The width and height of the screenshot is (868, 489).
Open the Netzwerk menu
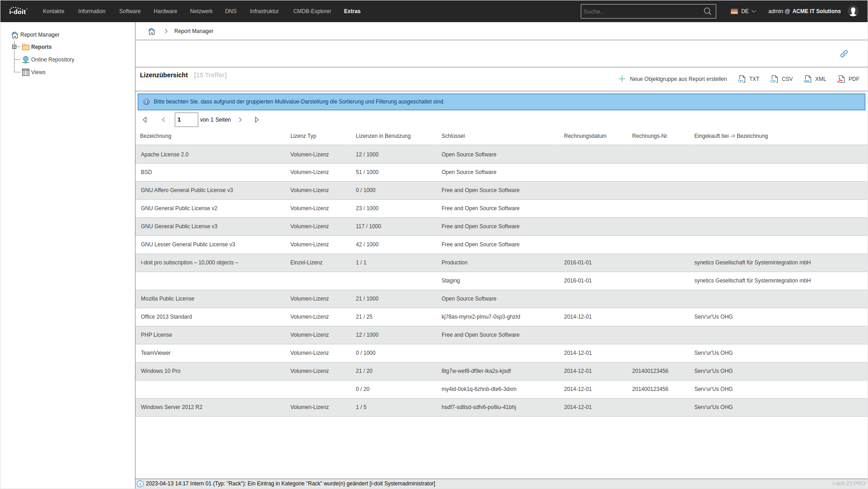coord(201,11)
